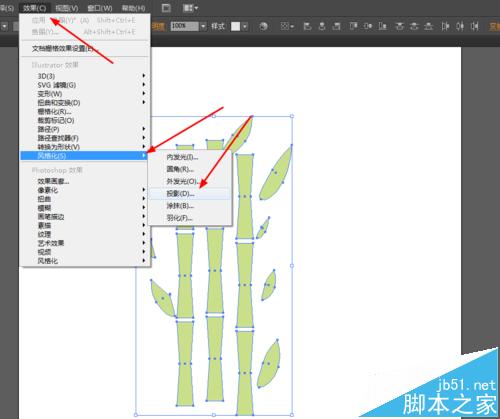Open the Recolor Artwork color wheel icon

click(263, 26)
